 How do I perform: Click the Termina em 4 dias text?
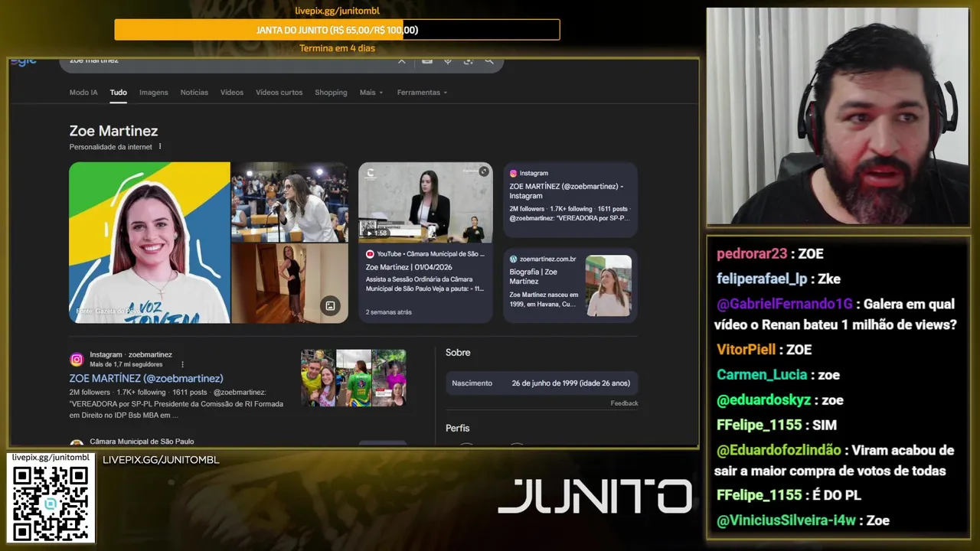click(337, 48)
